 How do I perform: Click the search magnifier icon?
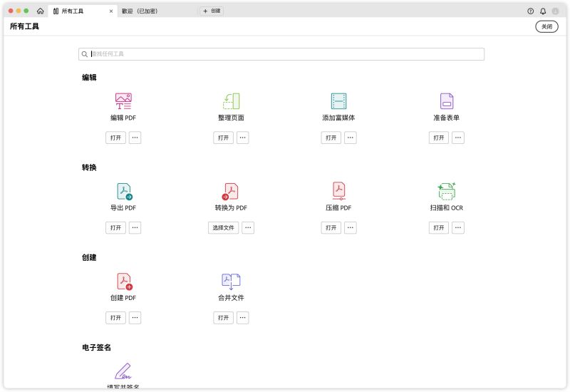[x=84, y=54]
